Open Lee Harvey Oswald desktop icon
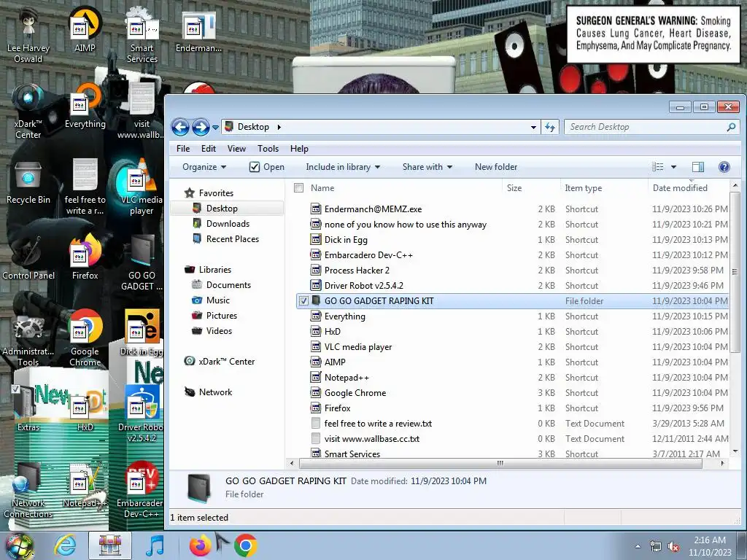The width and height of the screenshot is (747, 560). coord(28,34)
